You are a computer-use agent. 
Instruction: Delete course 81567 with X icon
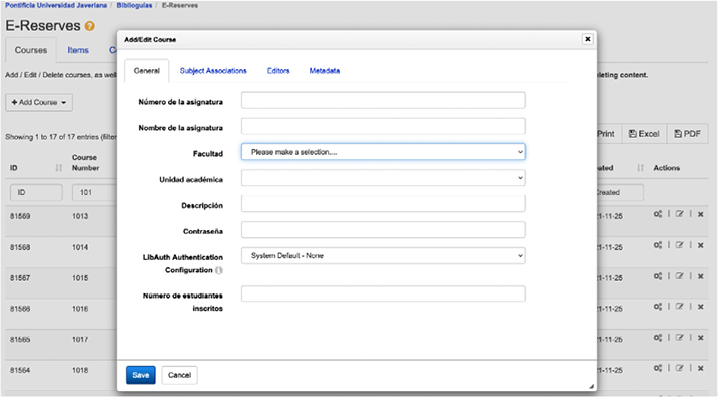[x=701, y=276]
